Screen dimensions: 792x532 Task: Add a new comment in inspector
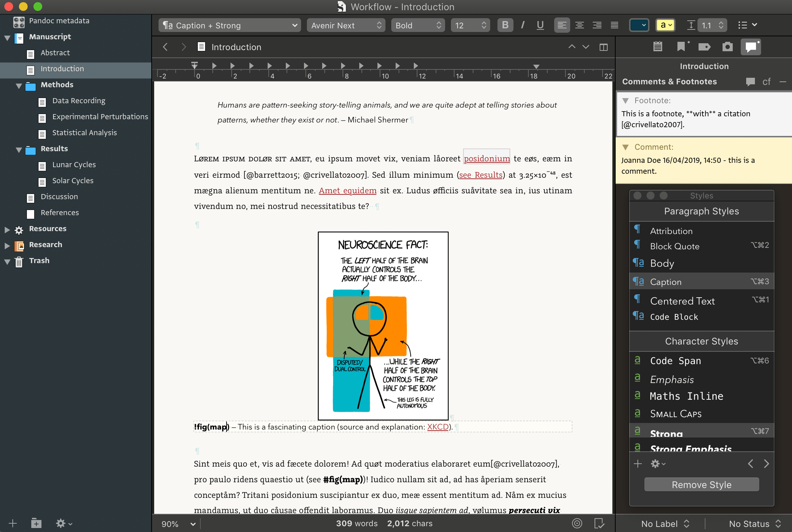pyautogui.click(x=750, y=82)
